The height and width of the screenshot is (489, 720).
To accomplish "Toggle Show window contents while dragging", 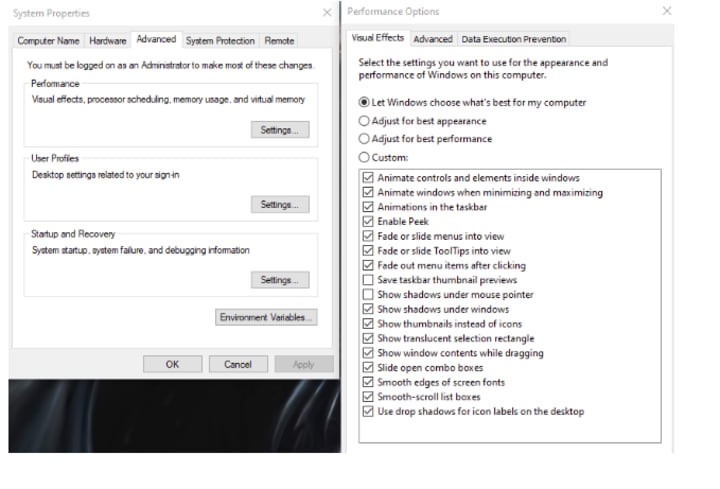I will tap(368, 353).
